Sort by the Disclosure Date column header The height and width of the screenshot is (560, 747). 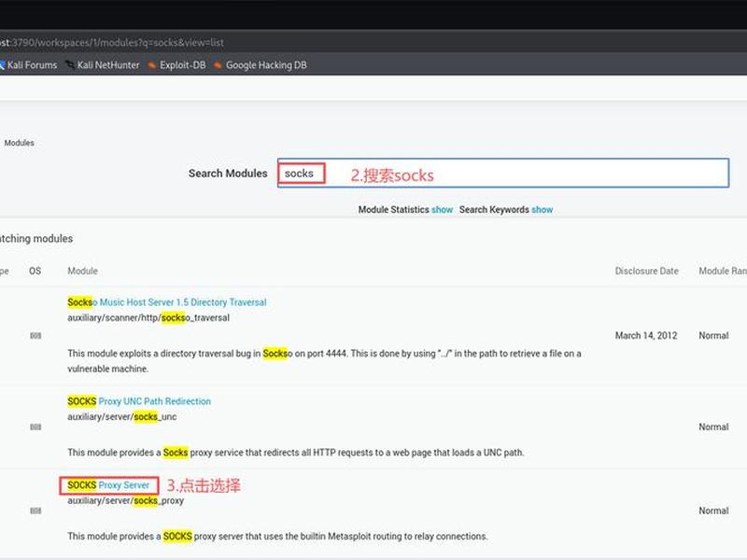click(646, 271)
